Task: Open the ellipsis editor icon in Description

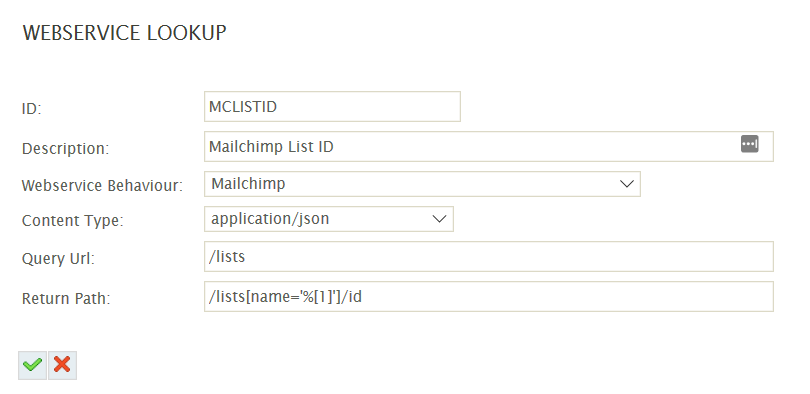Action: [750, 144]
